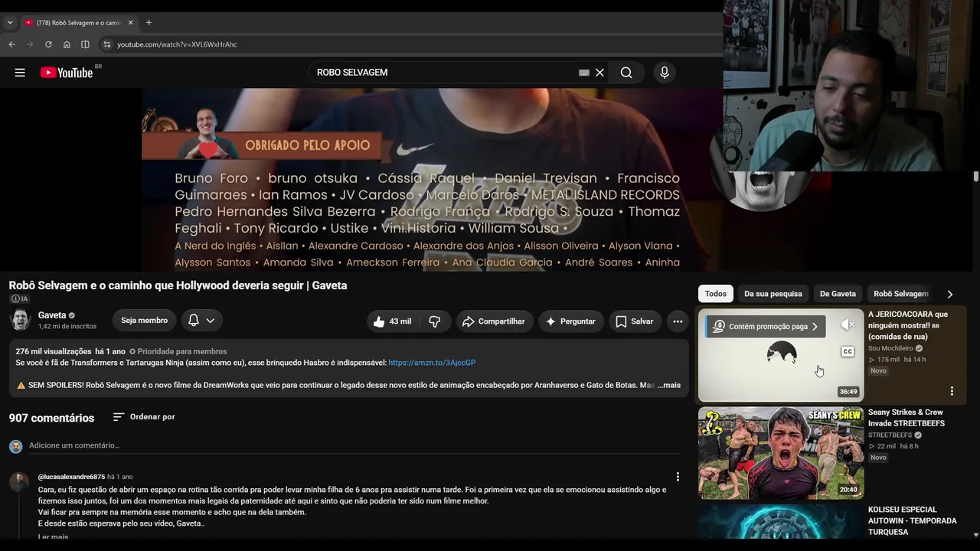The width and height of the screenshot is (980, 551).
Task: Open the browser tab search dropdown
Action: 10,22
